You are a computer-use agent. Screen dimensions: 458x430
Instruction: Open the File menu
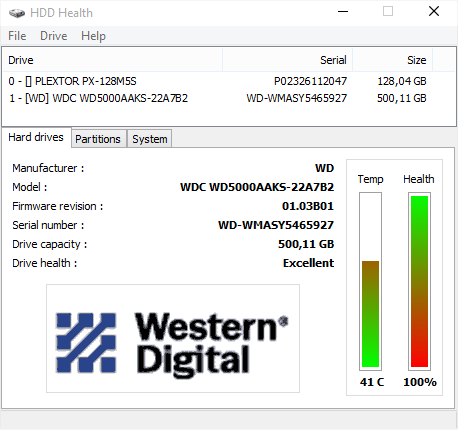(x=17, y=36)
